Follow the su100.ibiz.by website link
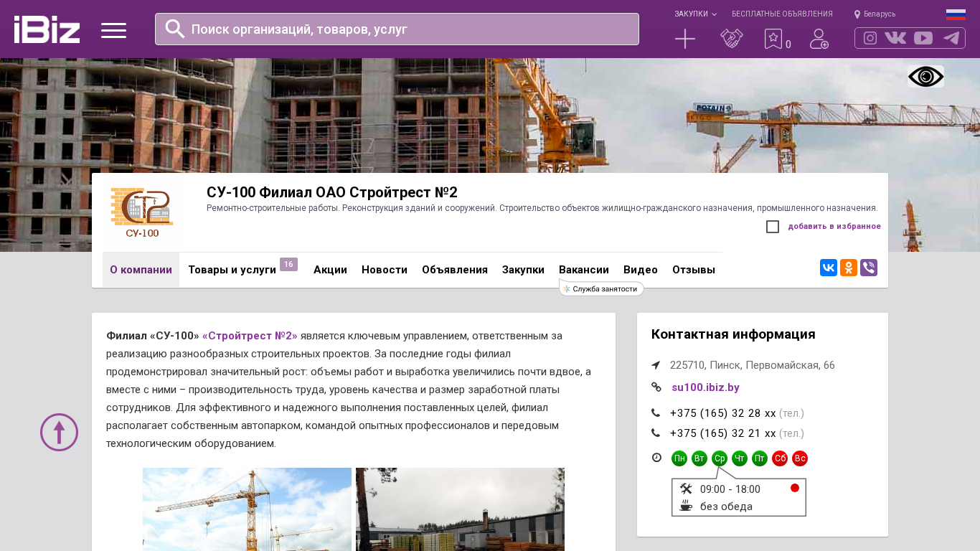 (705, 387)
